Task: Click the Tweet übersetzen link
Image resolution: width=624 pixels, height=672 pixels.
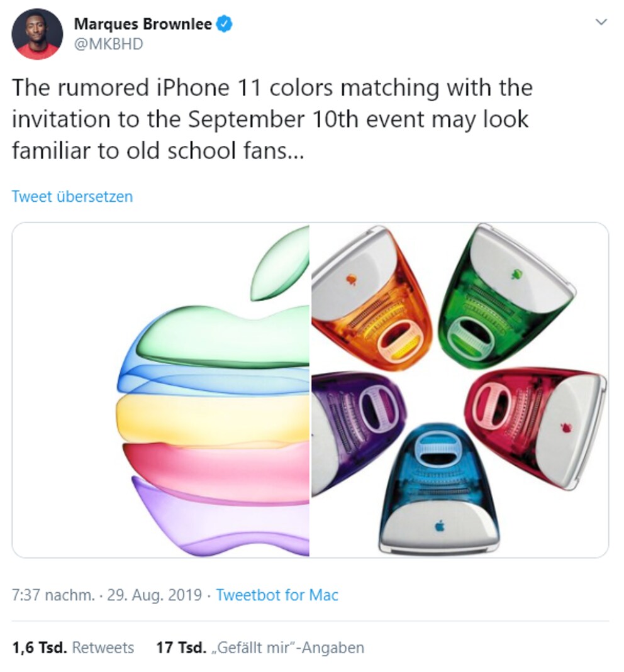Action: 72,197
